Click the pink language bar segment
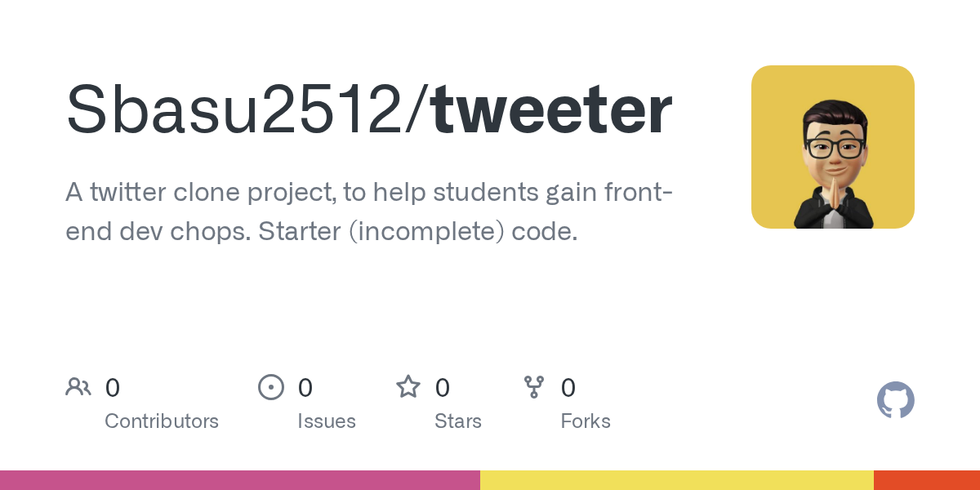 240,480
